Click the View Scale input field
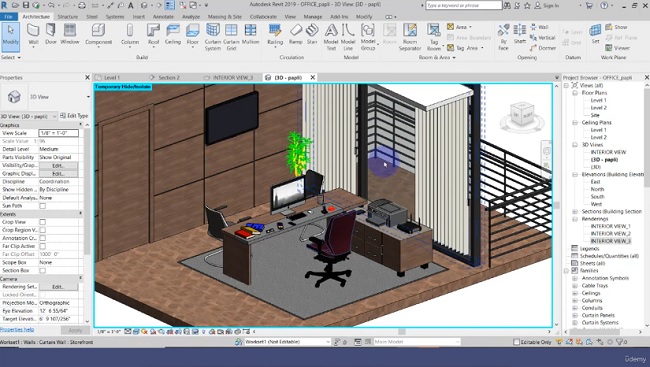Image resolution: width=650 pixels, height=367 pixels. coord(58,133)
